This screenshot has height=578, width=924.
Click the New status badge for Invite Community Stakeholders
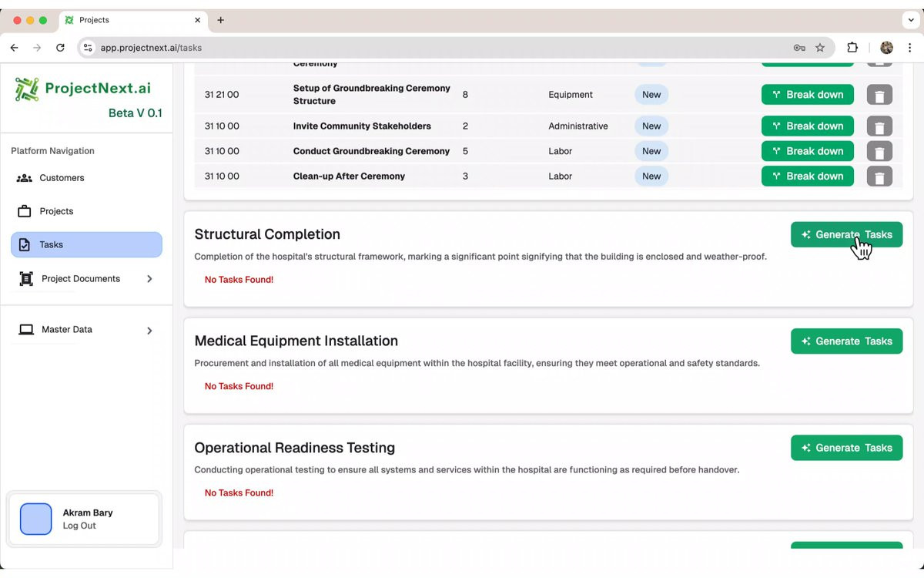651,126
